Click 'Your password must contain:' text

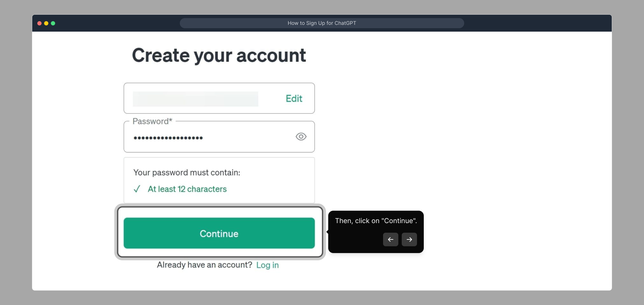pos(187,173)
